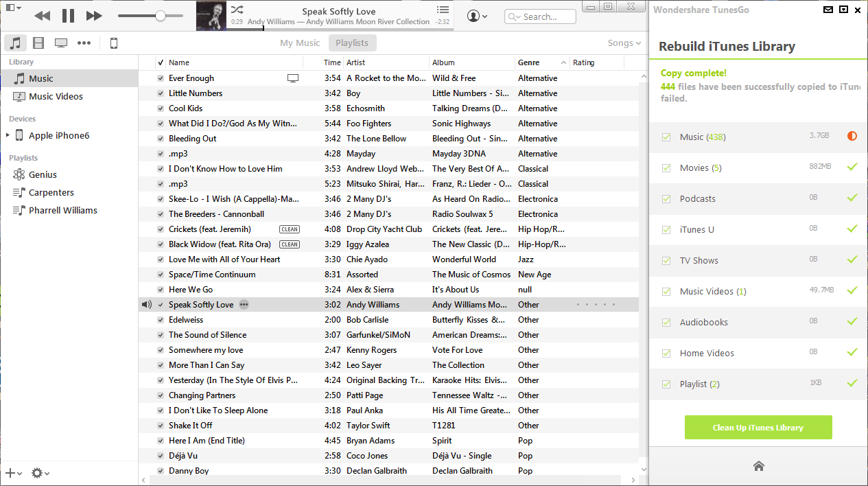Switch to the My Music tab
868x486 pixels.
[x=300, y=43]
